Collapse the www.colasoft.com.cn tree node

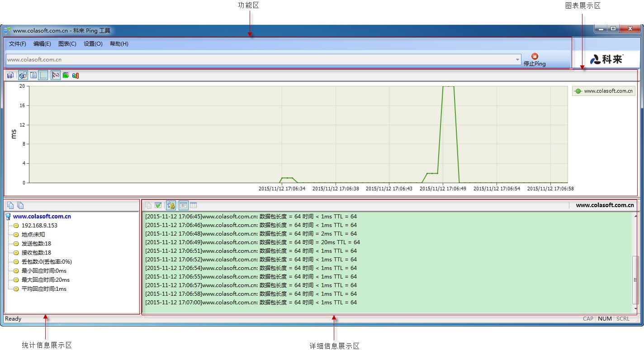8,217
